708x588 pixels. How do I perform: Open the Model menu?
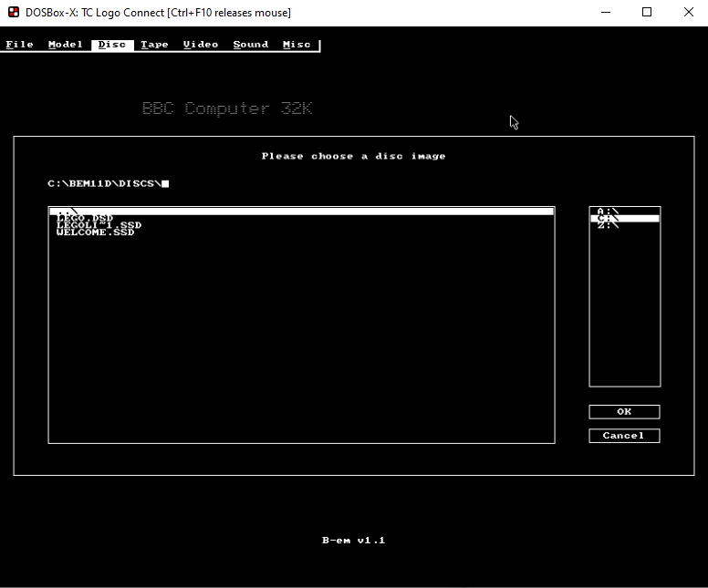(66, 45)
